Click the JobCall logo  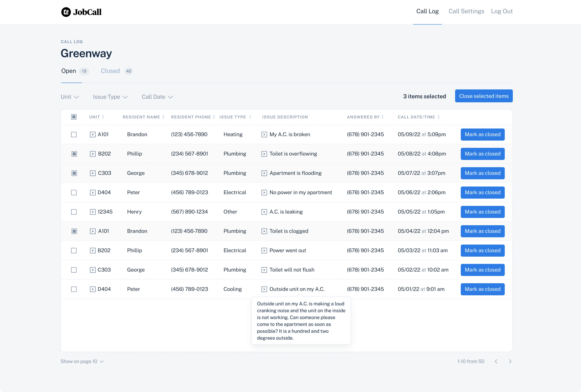point(82,12)
